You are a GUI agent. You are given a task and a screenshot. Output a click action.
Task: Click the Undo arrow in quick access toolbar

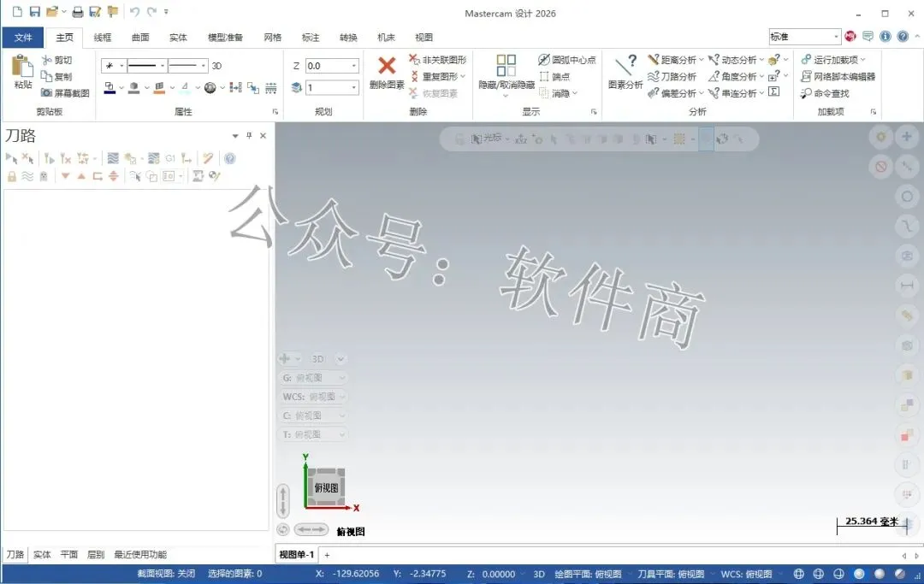(135, 12)
